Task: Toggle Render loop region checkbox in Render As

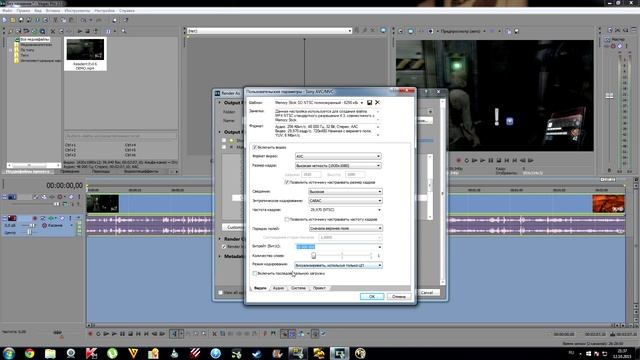Action: coord(224,247)
